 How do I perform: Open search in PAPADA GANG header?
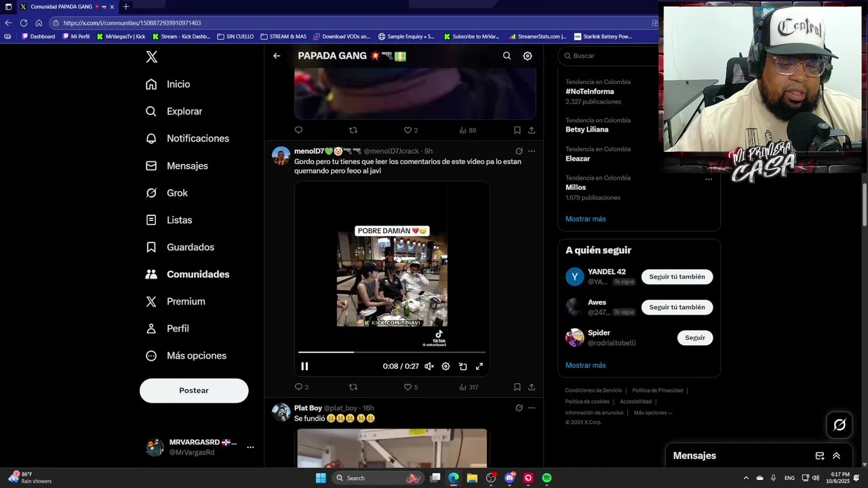click(507, 56)
